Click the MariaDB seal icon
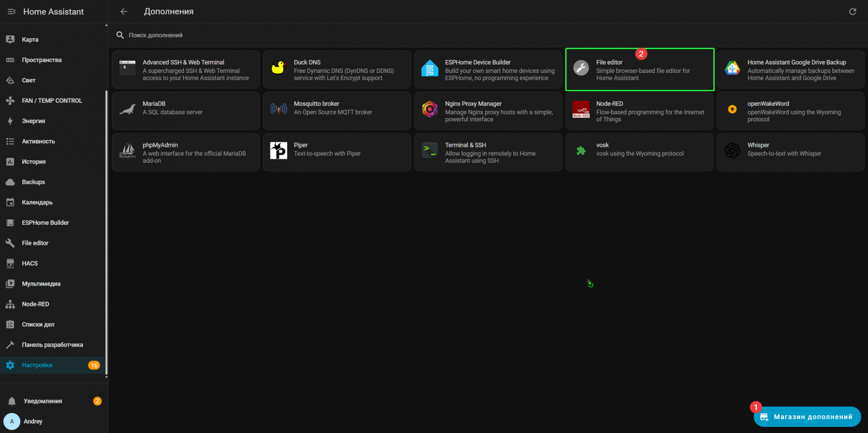 tap(127, 109)
